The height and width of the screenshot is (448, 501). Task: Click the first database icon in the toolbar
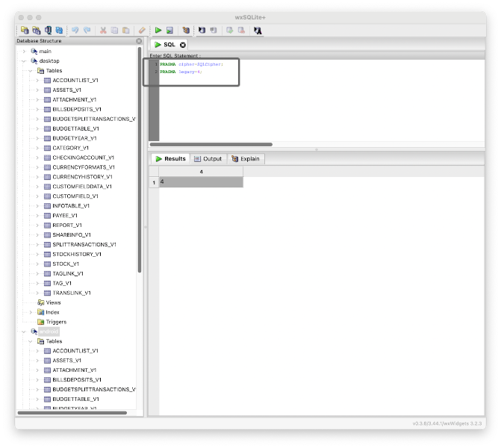coord(25,30)
